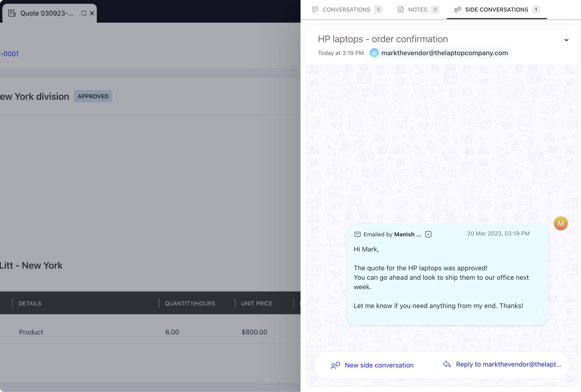Open the Notes tab
This screenshot has height=392, width=581.
coord(417,9)
